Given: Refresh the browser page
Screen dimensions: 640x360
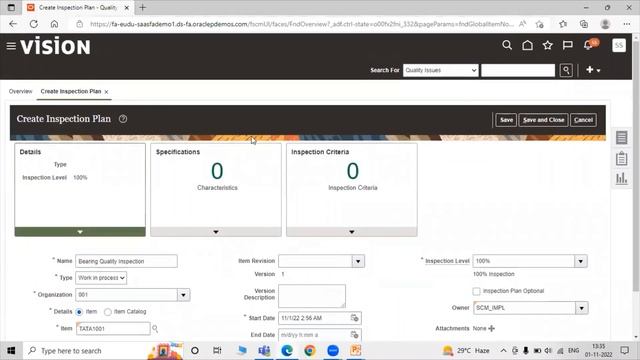Looking at the screenshot, I should pyautogui.click(x=33, y=24).
